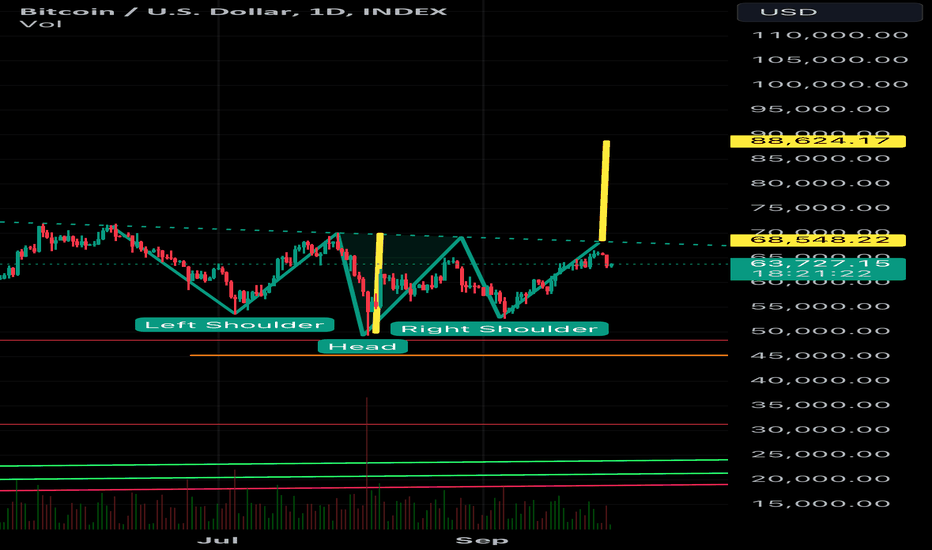This screenshot has width=932, height=550.
Task: Click the 30,000.00 price axis label
Action: coord(821,429)
